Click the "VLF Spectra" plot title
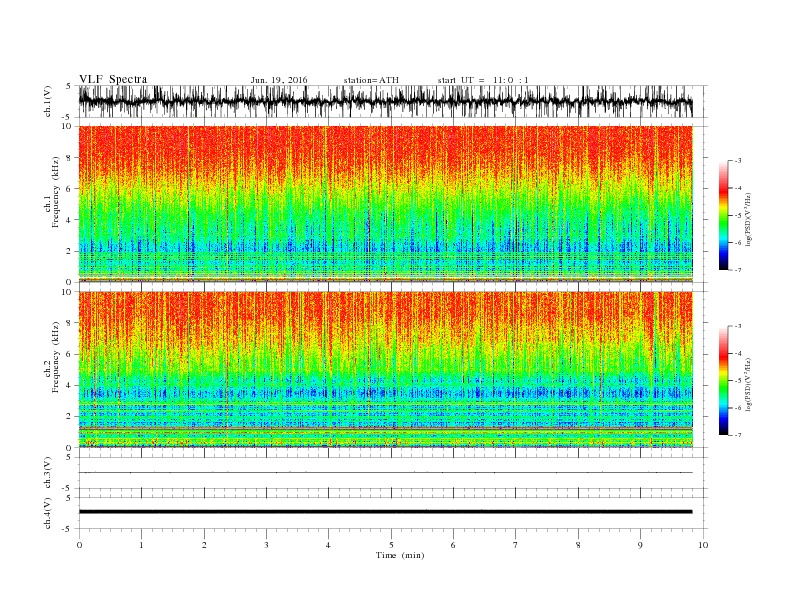Screen dimensions: 792x612 pos(113,79)
